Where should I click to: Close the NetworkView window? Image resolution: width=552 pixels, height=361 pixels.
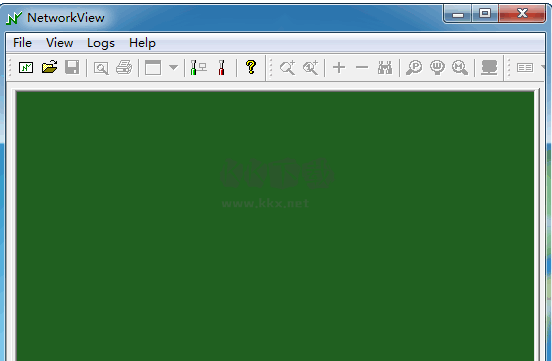pyautogui.click(x=522, y=14)
